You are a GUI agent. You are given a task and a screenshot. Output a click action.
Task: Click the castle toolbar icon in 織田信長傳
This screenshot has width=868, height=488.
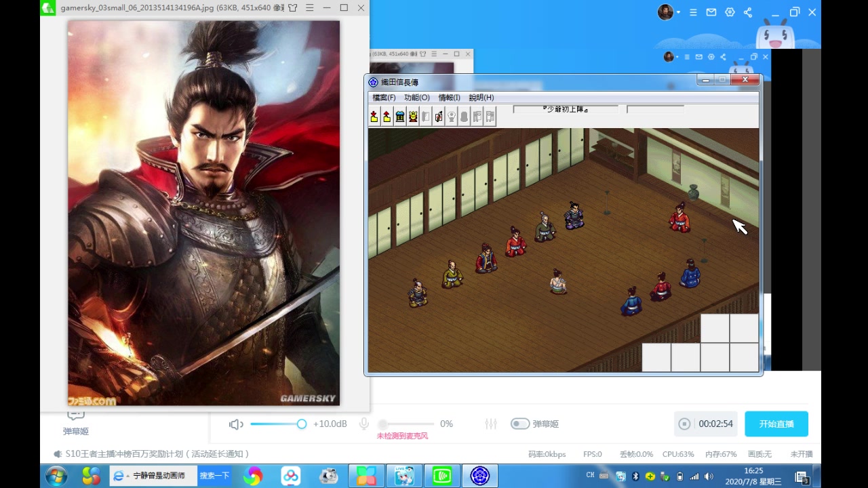click(x=400, y=117)
